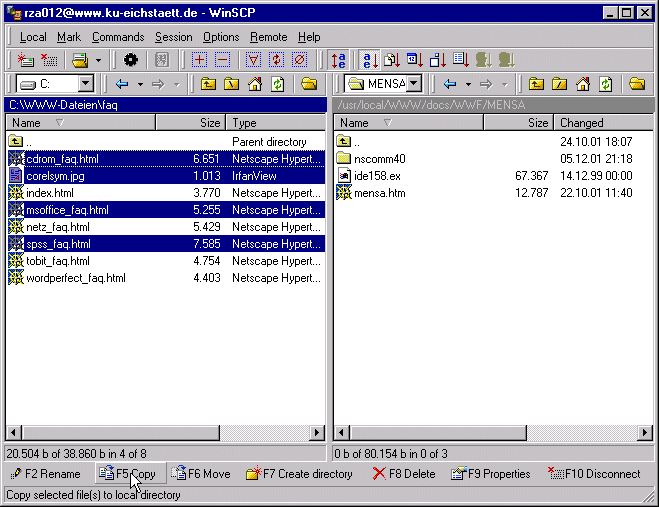
Task: Click remote panel Root directory icon
Action: click(559, 84)
